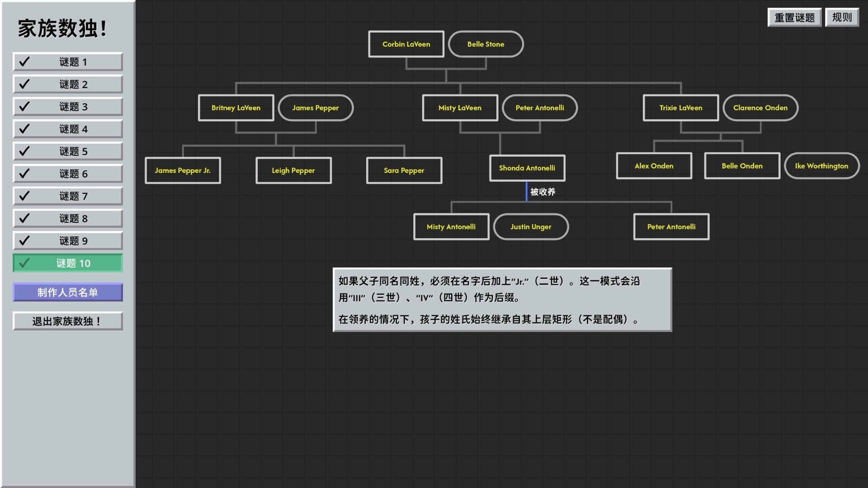Viewport: 868px width, 488px height.
Task: Click the checkmark next to puzzle 3
Action: tap(24, 107)
